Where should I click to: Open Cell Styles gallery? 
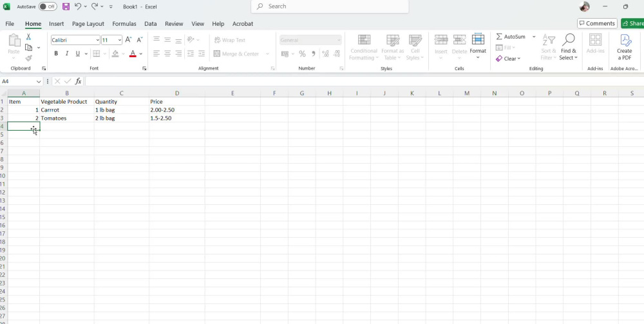click(415, 47)
